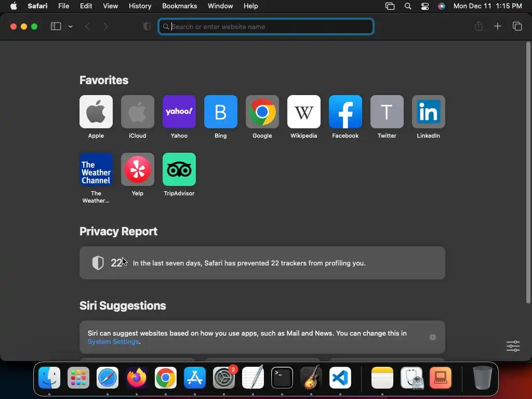Open the History menu

(140, 6)
